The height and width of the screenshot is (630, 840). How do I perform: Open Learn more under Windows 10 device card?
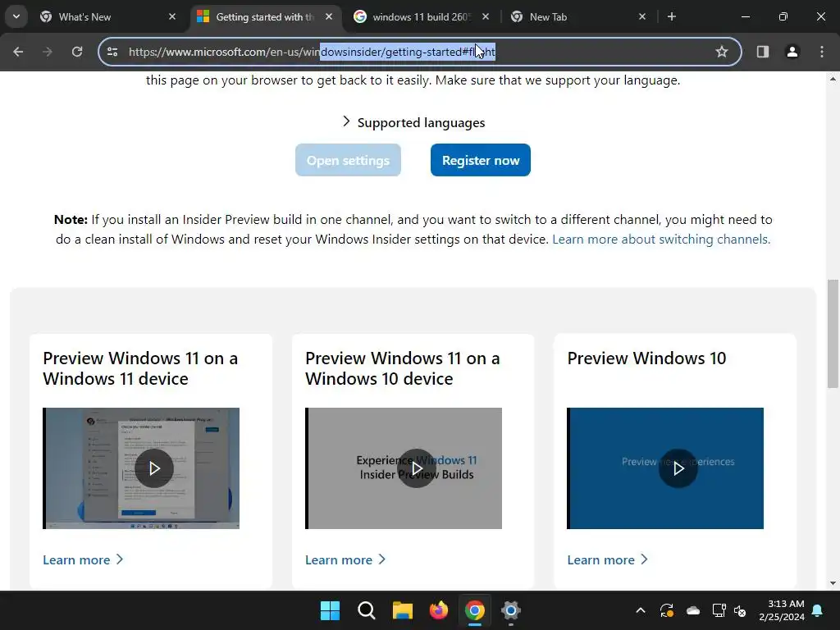345,559
